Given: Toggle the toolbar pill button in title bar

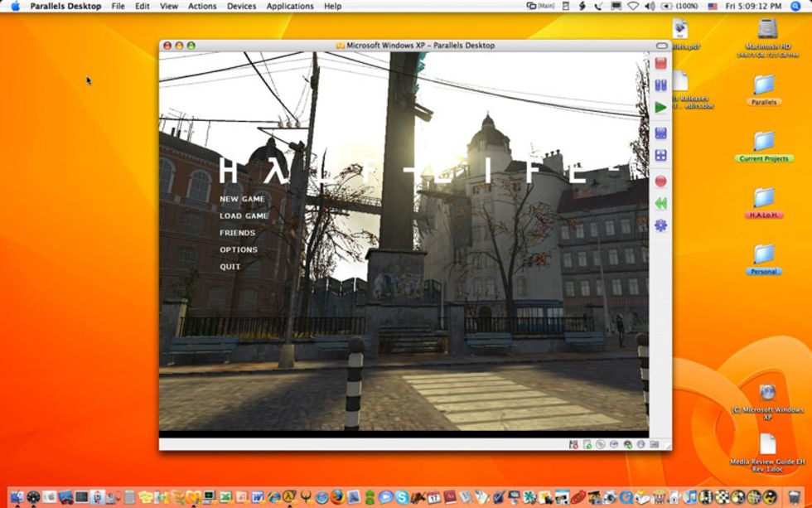Looking at the screenshot, I should 661,46.
